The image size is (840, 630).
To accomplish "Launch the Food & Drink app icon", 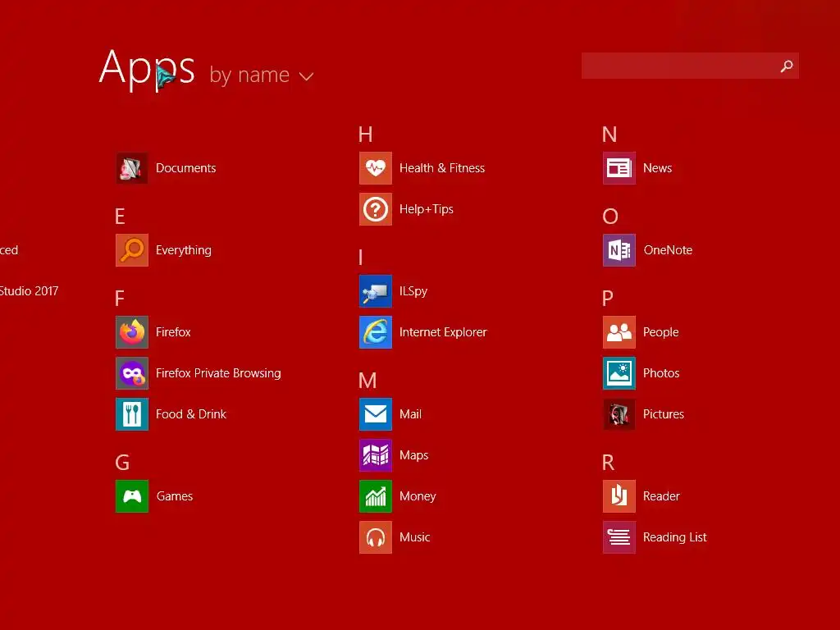I will click(132, 414).
